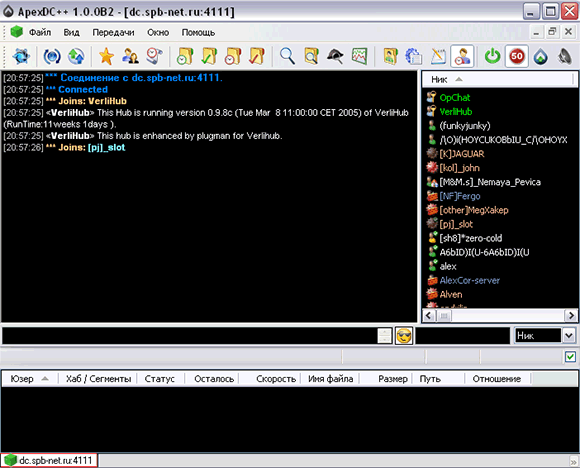This screenshot has height=468, width=580.
Task: Open Favorite Hubs star icon
Action: point(107,57)
